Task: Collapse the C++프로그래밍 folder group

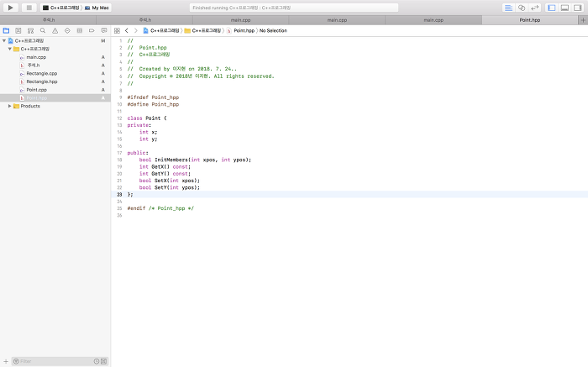Action: pos(10,49)
